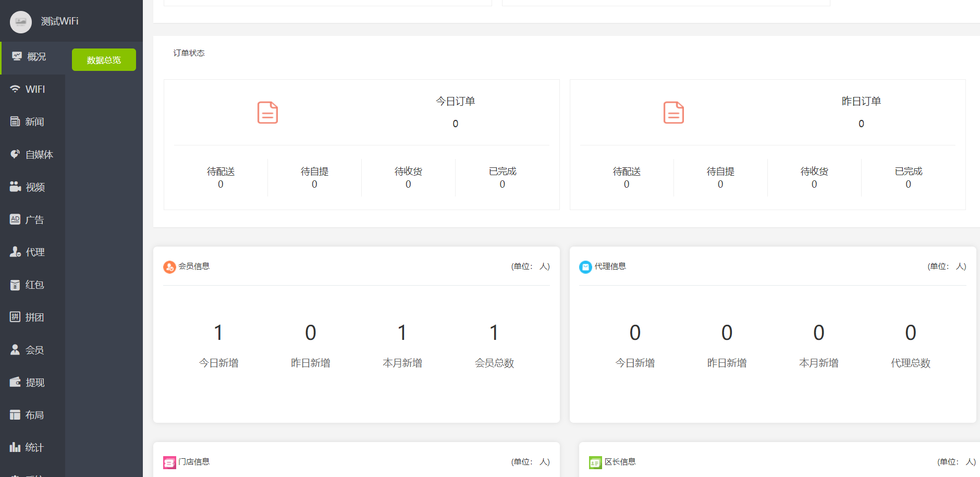Click 待收货 under 昨日订单
This screenshot has height=477, width=980.
[x=814, y=172]
